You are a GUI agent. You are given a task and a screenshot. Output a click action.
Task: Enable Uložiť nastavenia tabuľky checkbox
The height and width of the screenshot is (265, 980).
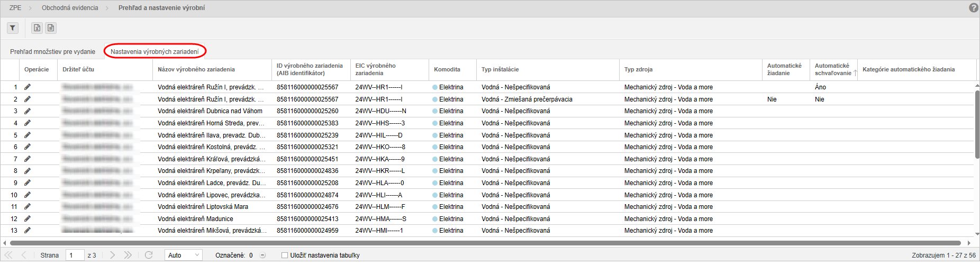tap(285, 255)
